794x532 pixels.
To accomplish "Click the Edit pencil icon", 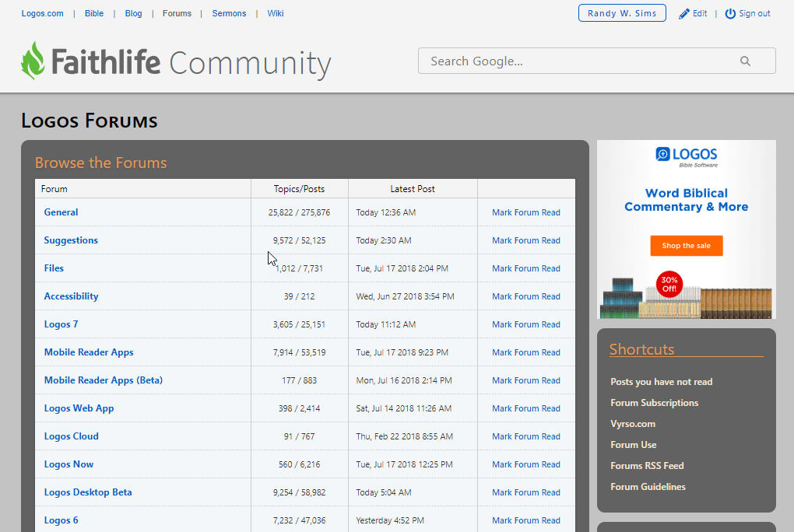I will click(684, 14).
